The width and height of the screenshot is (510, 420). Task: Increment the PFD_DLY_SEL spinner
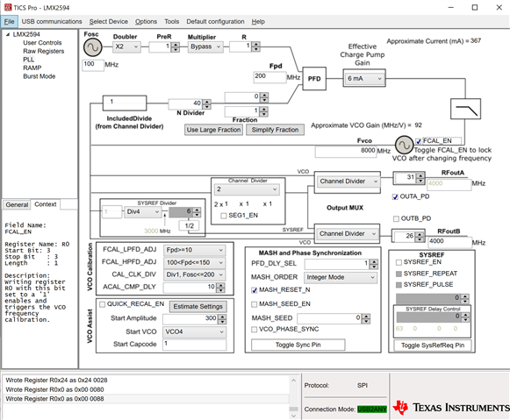click(x=374, y=262)
